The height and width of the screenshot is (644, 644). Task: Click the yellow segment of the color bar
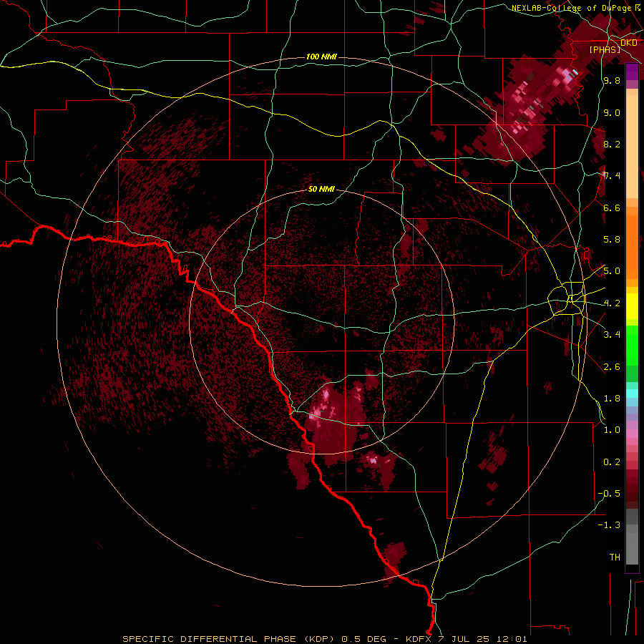(x=632, y=306)
